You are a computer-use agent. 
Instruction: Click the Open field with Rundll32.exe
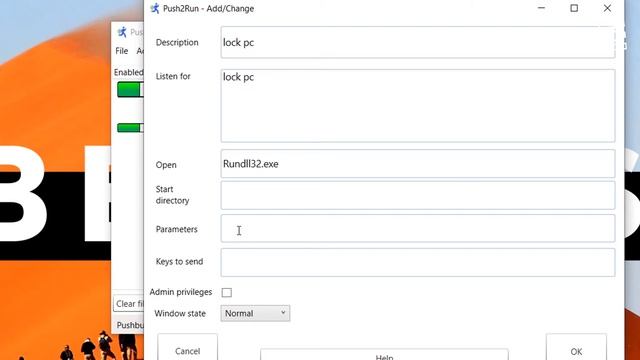(x=418, y=164)
